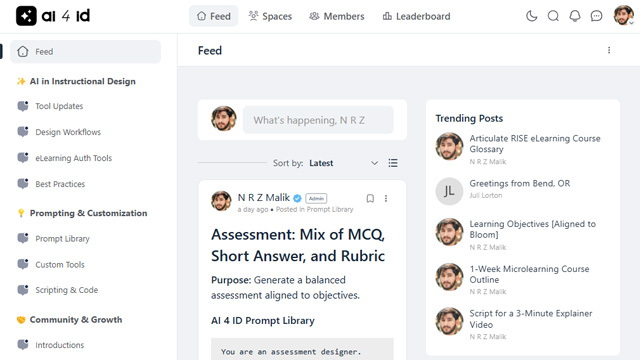Open N R Z Malik author name link
Viewport: 640px width, 360px height.
[264, 198]
